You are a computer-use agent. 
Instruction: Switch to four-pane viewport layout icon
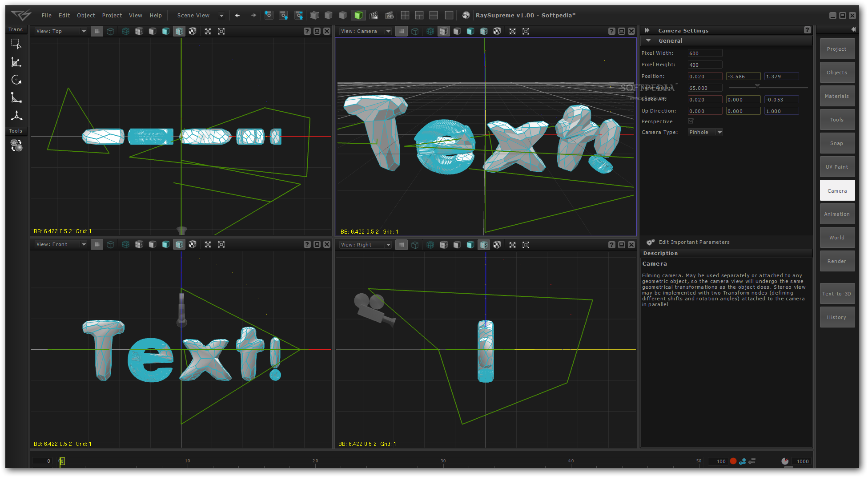(x=405, y=16)
